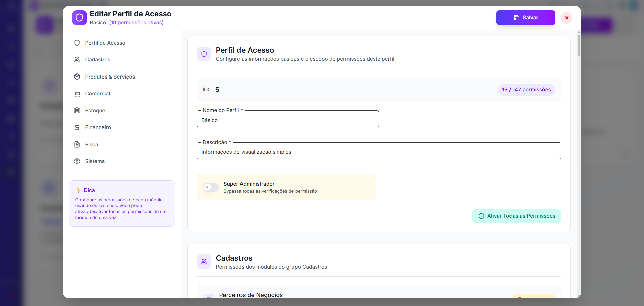Select Comercial in the sidebar
This screenshot has width=644, height=306.
(122, 94)
